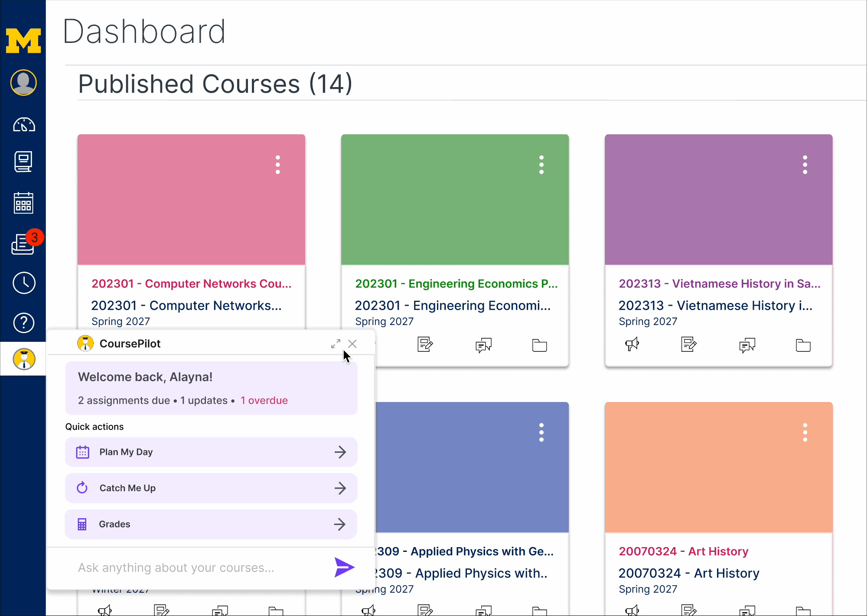Click the purple Vietnamese History card banner
Viewport: 867px width, 616px height.
click(719, 200)
